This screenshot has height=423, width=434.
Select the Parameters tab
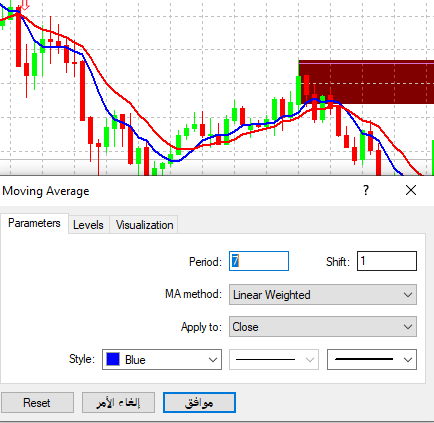tap(34, 223)
